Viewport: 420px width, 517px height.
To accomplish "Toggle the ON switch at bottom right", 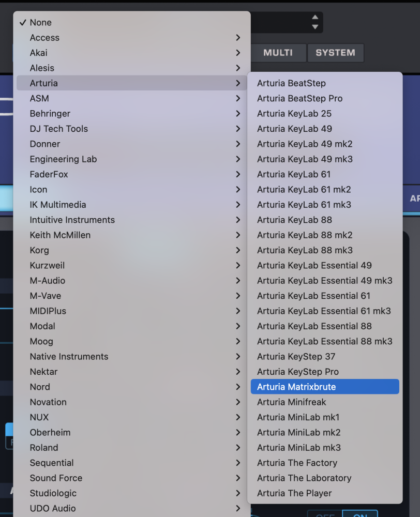I will [x=360, y=514].
